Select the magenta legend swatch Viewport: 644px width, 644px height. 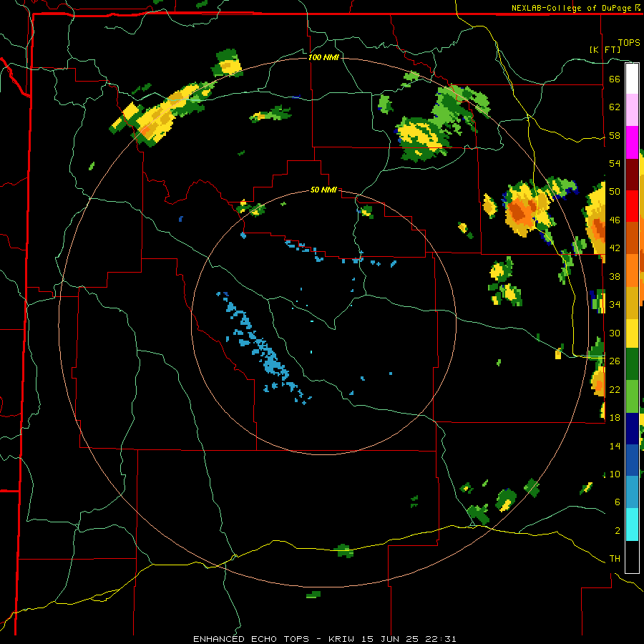(x=632, y=142)
